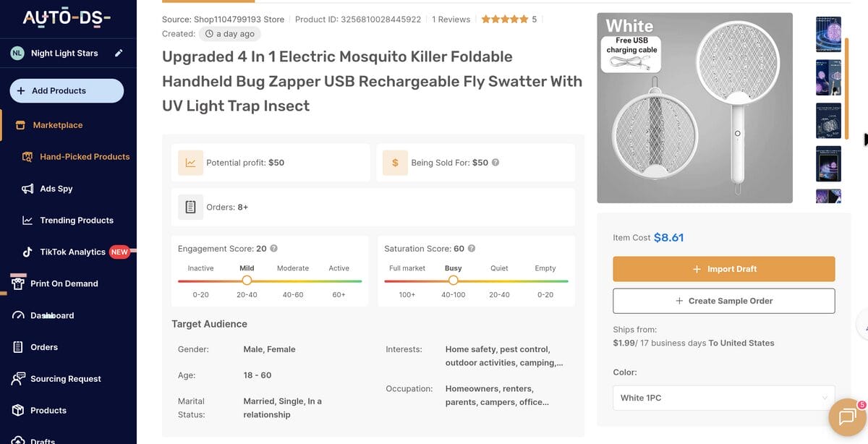The image size is (868, 444).
Task: Open Trending Products page
Action: click(77, 221)
